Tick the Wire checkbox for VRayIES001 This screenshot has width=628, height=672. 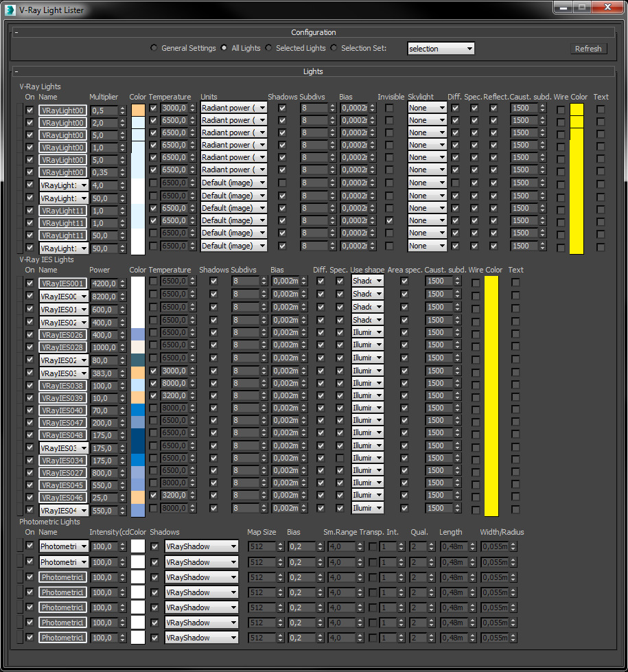click(x=476, y=283)
